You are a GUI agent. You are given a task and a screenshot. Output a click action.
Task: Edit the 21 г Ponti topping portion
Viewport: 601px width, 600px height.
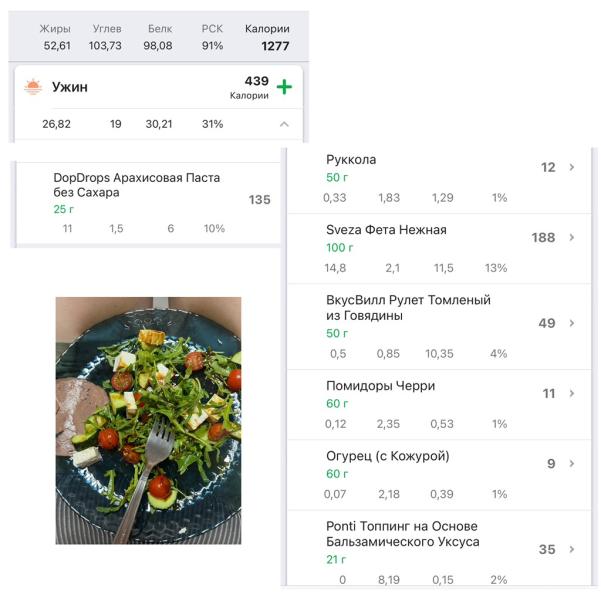pos(336,560)
